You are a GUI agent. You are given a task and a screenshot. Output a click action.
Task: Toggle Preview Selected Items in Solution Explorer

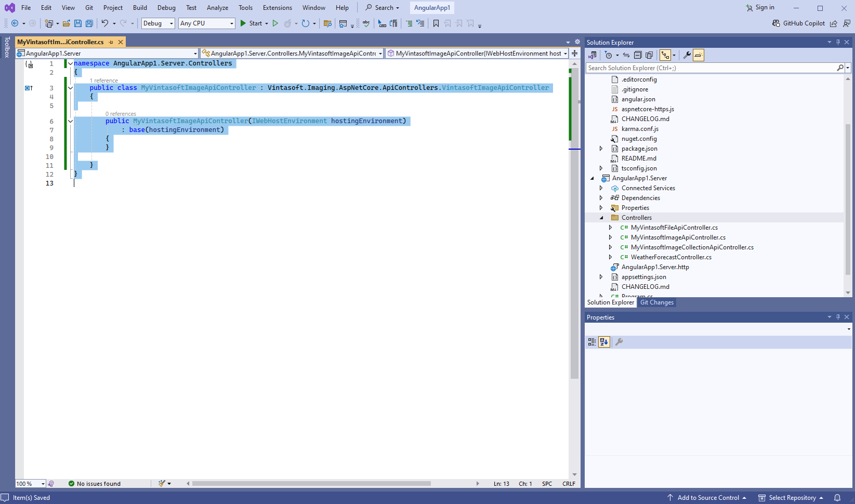tap(699, 55)
